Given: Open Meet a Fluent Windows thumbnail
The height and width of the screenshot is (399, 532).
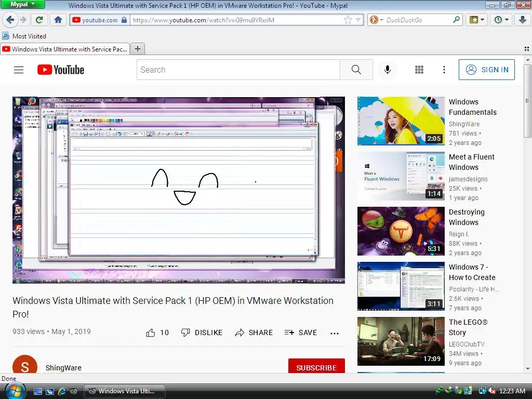Looking at the screenshot, I should tap(401, 176).
